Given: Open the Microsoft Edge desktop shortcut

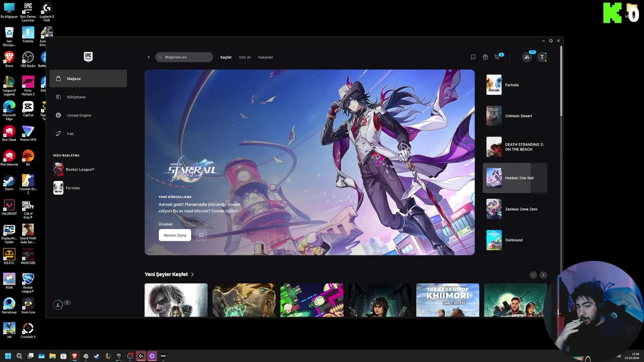Looking at the screenshot, I should pos(9,111).
